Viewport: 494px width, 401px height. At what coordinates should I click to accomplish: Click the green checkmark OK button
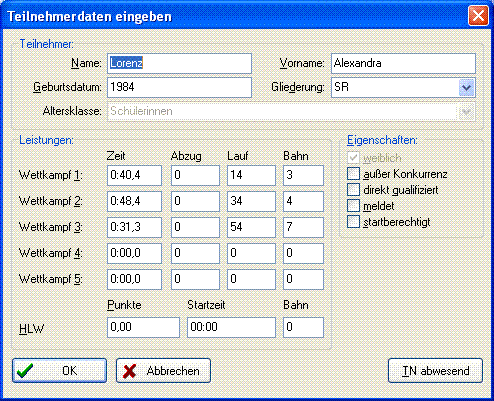pos(59,370)
